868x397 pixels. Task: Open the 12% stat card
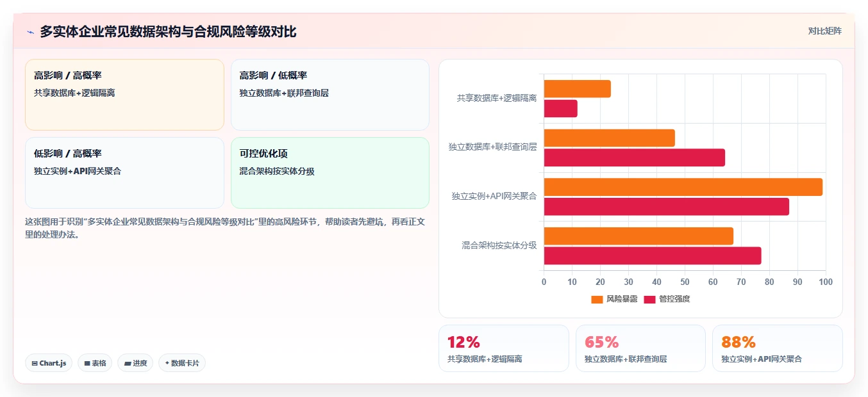[504, 348]
